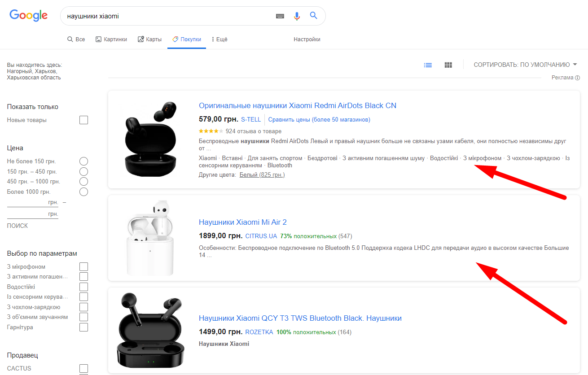
Task: Click the blue search magnifier button
Action: click(314, 16)
